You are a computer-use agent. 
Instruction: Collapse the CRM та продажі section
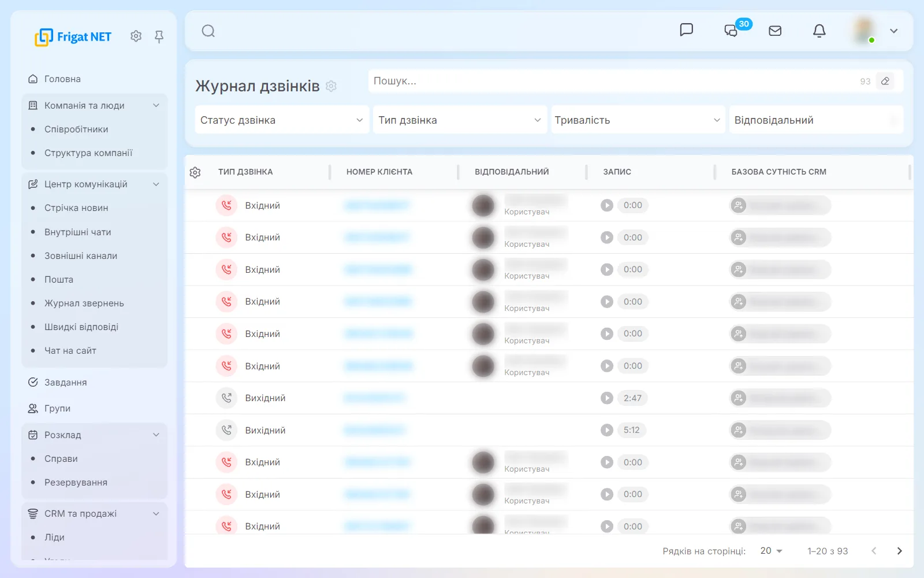[x=156, y=514]
